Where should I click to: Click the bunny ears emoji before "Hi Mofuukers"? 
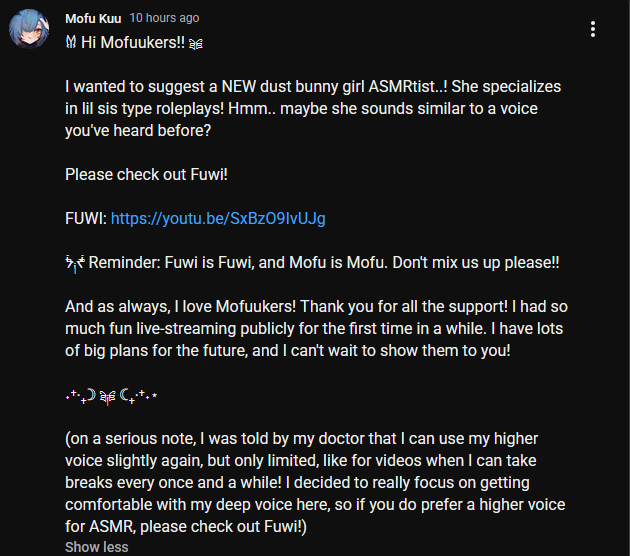pos(71,42)
